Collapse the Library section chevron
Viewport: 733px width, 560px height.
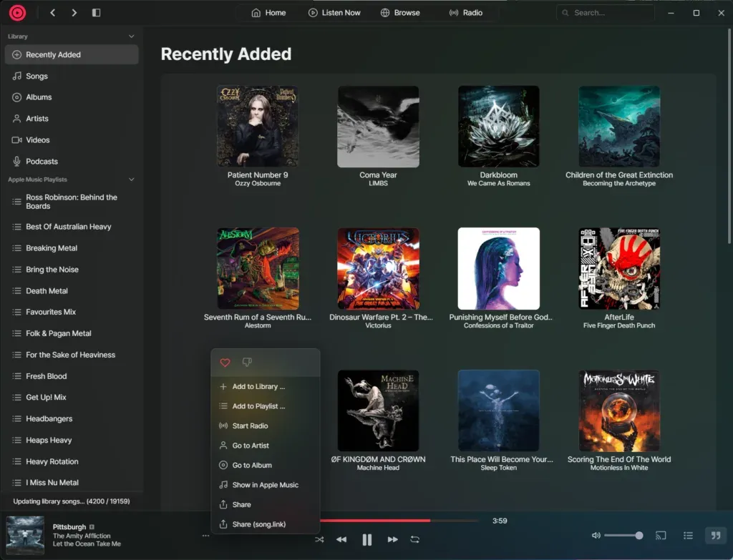point(132,36)
